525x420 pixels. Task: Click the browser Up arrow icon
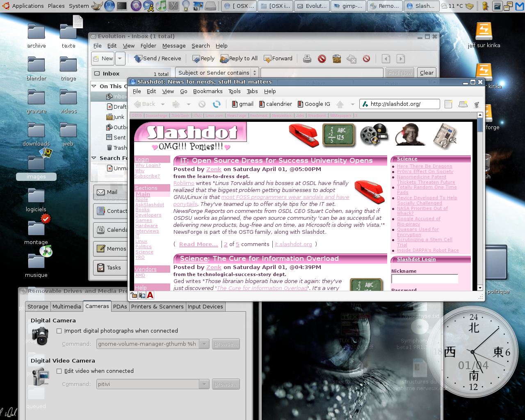click(x=340, y=104)
